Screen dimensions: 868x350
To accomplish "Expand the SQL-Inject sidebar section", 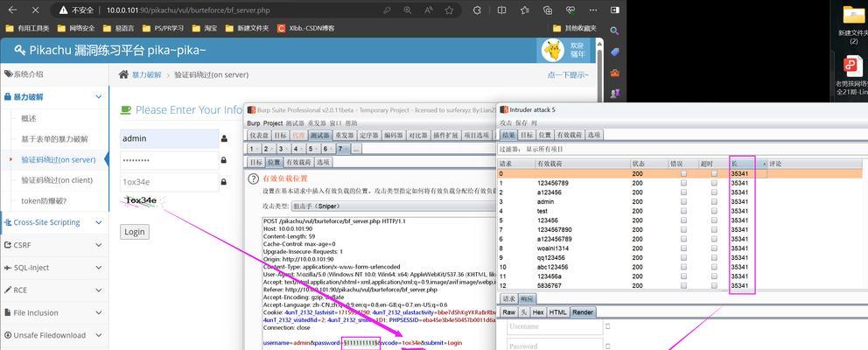I will [99, 268].
